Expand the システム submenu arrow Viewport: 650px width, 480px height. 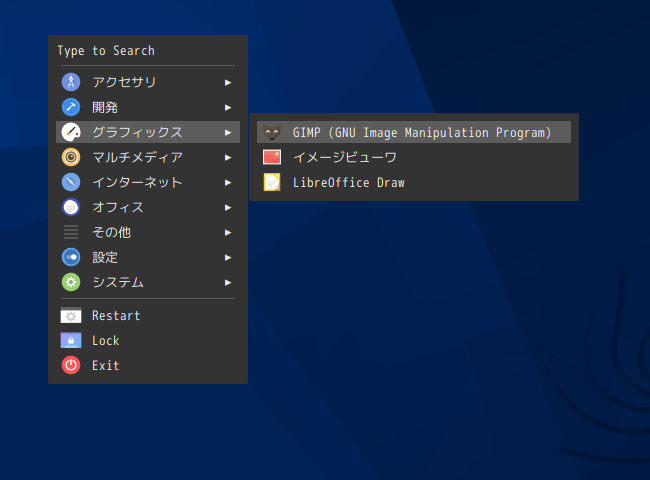pyautogui.click(x=228, y=283)
